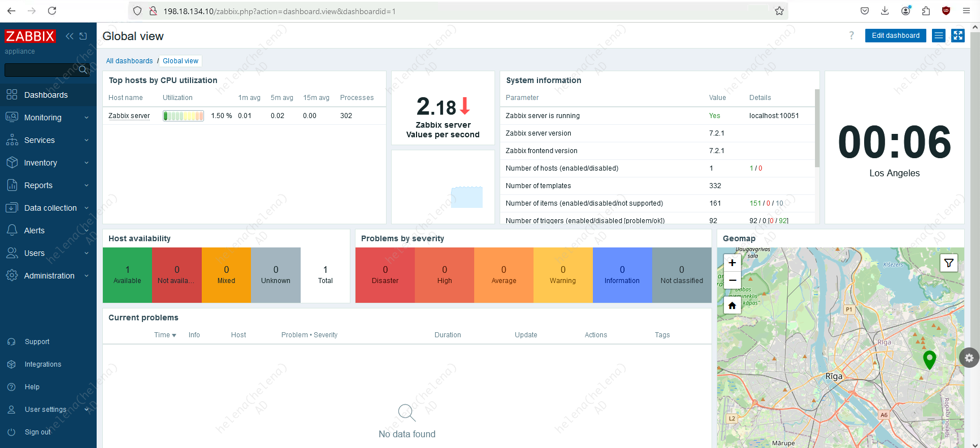The width and height of the screenshot is (980, 448).
Task: Open the Geomap filter icon
Action: 948,263
